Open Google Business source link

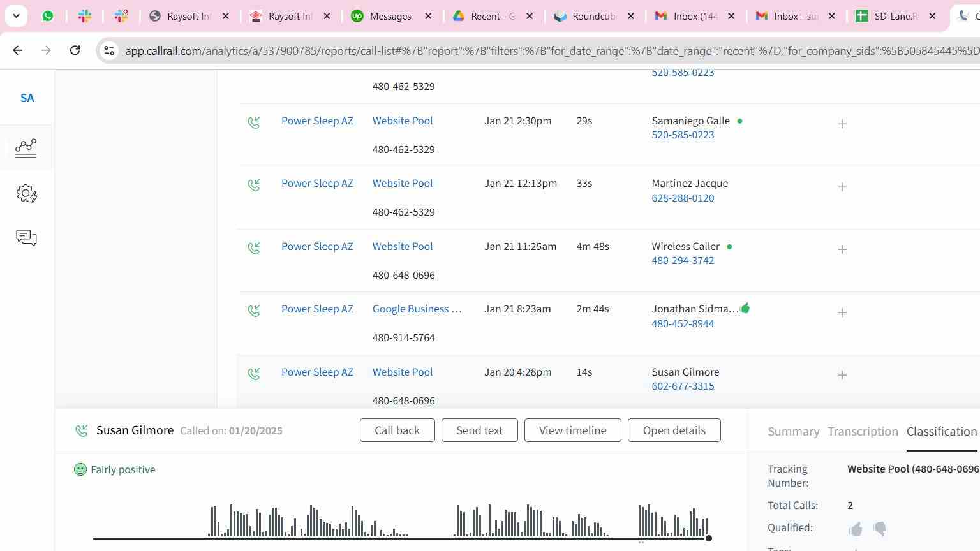pyautogui.click(x=417, y=309)
